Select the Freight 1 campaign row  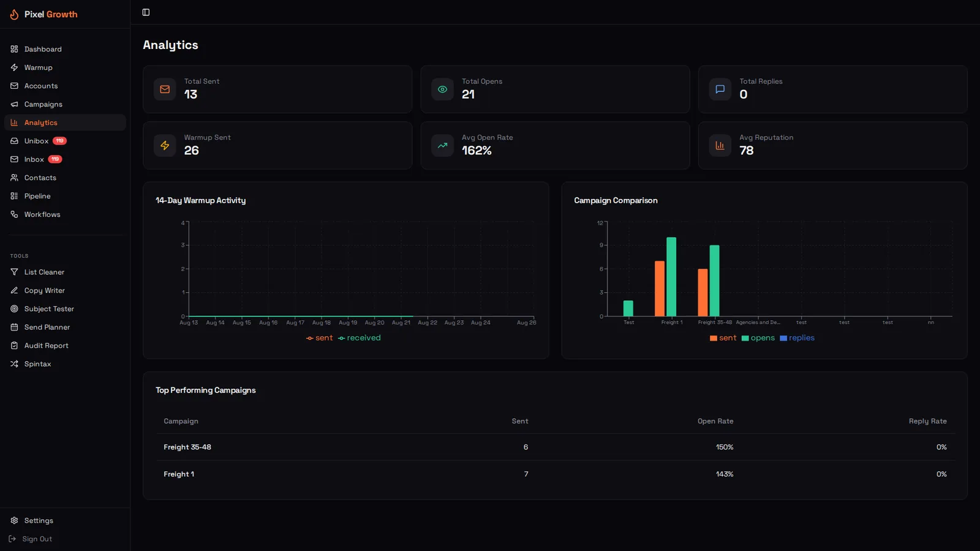[x=555, y=474]
